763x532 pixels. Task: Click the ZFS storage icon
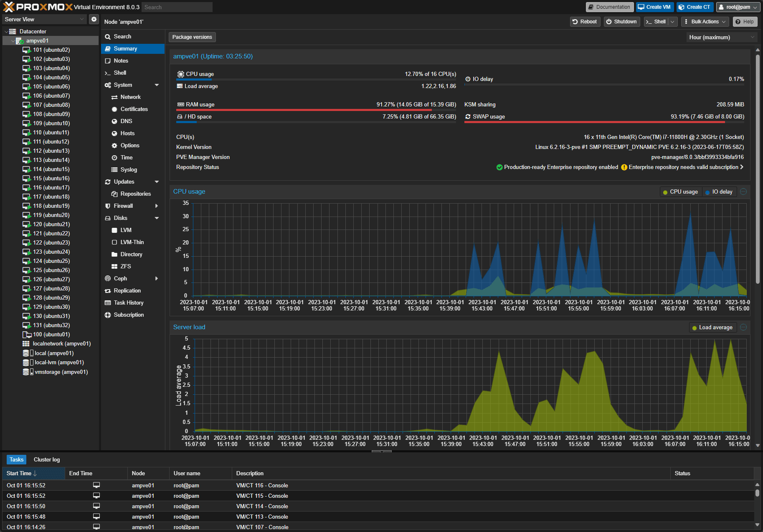point(114,267)
